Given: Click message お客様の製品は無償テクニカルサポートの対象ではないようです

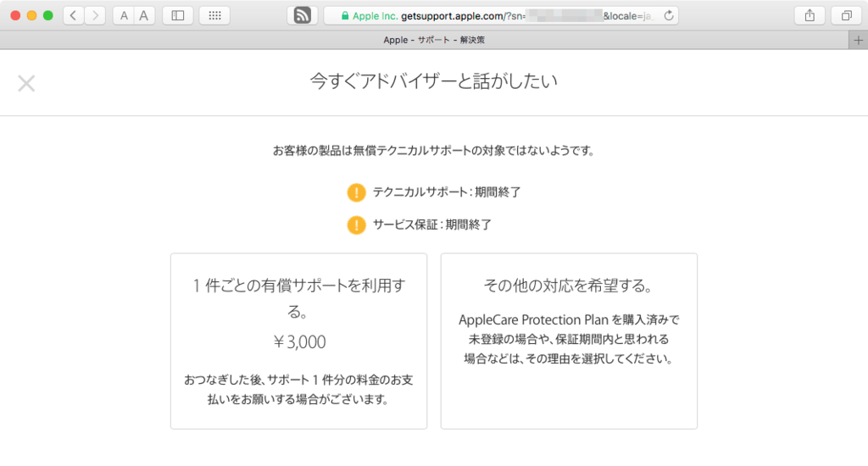Looking at the screenshot, I should [433, 151].
